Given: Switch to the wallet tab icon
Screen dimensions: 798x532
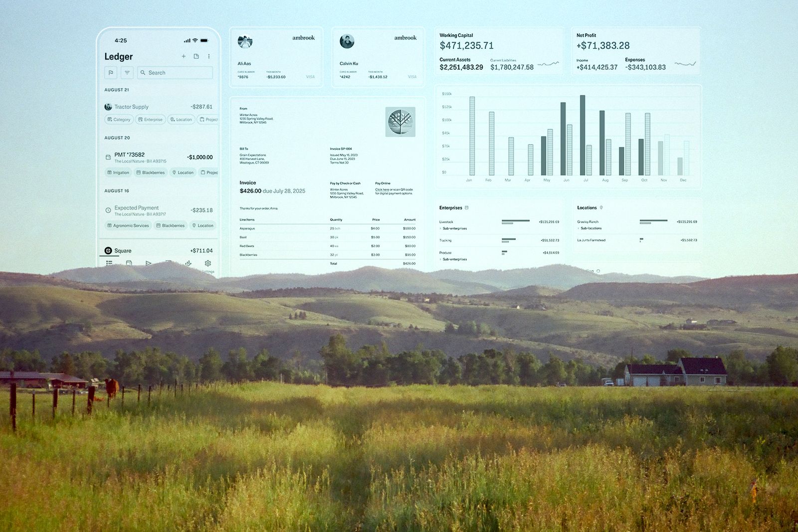Looking at the screenshot, I should click(x=129, y=263).
